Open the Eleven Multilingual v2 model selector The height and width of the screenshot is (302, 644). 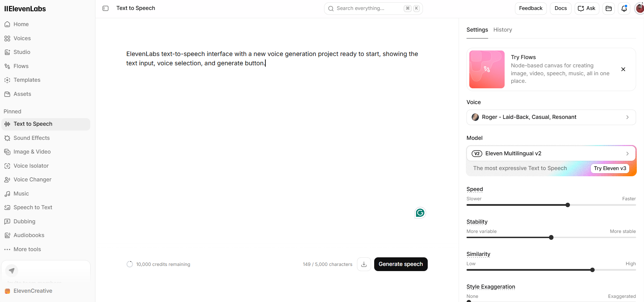[551, 154]
